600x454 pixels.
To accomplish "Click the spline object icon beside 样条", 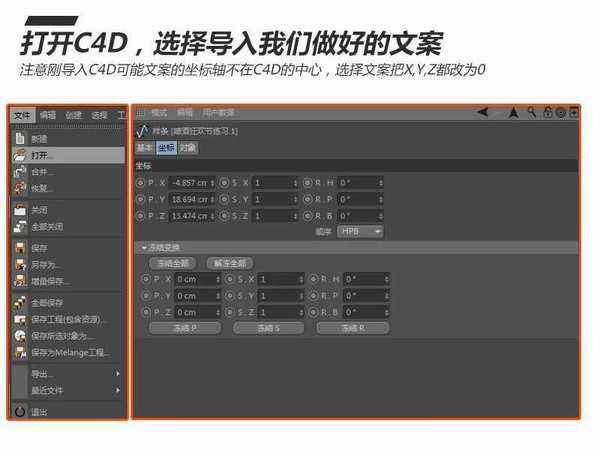I will tap(141, 130).
